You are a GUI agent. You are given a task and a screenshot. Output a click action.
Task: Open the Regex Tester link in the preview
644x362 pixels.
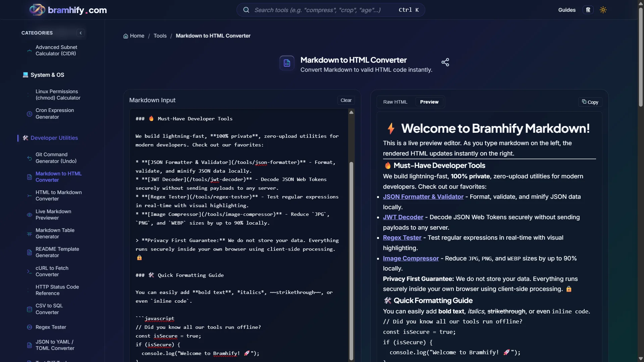click(402, 238)
